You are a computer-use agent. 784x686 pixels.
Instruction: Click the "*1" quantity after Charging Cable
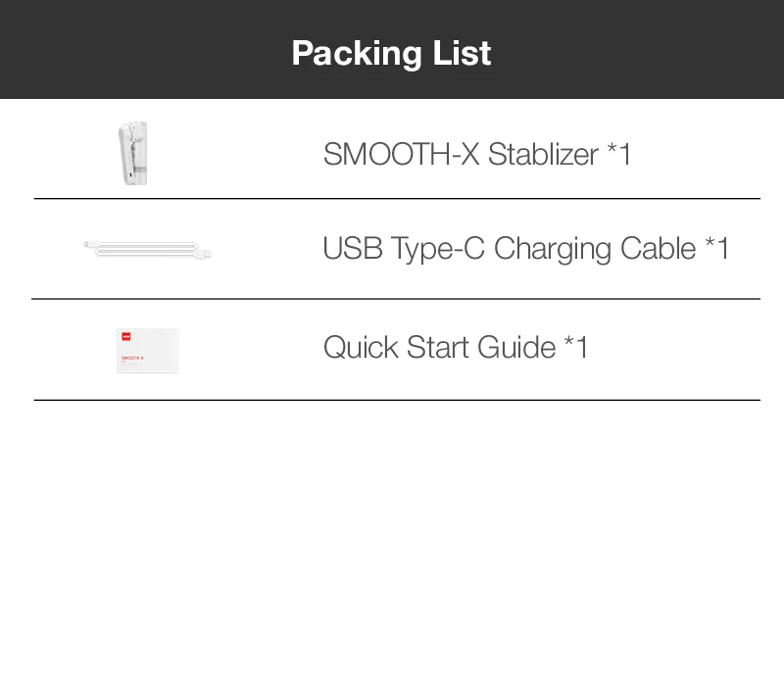tap(717, 249)
